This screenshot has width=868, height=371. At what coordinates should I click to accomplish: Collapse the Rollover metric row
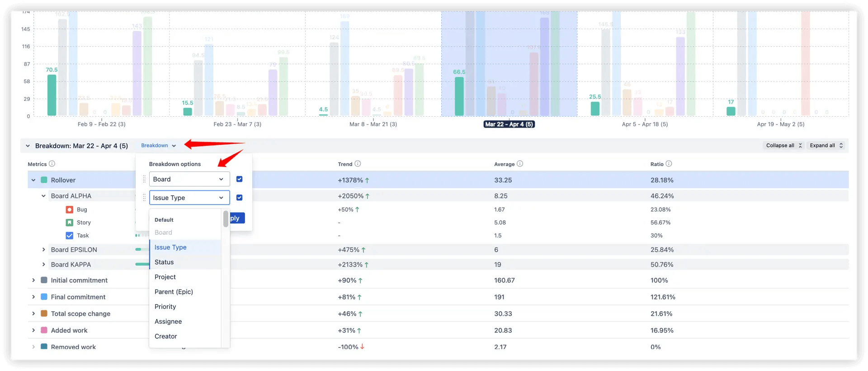click(33, 180)
